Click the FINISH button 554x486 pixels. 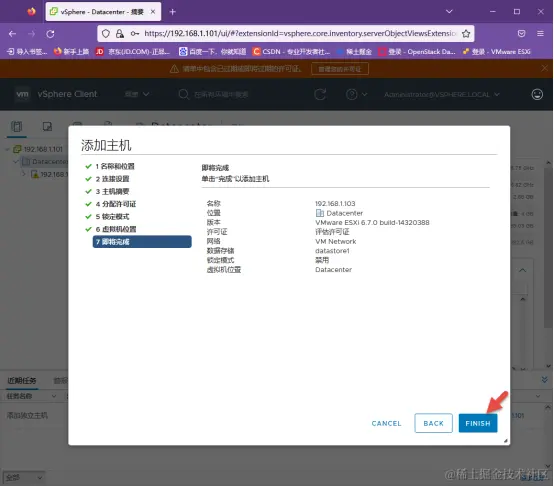478,423
